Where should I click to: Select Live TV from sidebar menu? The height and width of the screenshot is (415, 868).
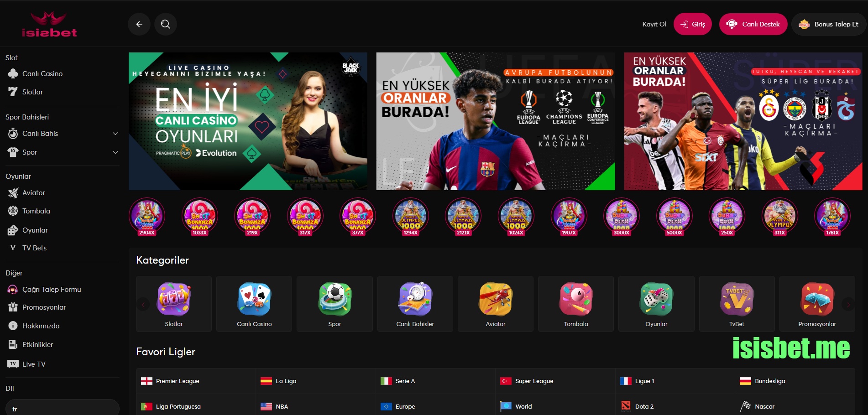pos(34,364)
